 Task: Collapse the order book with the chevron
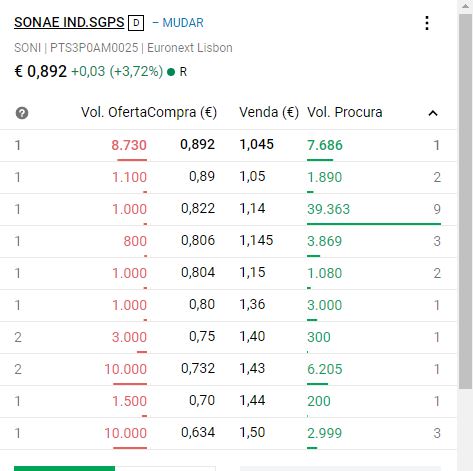[433, 113]
